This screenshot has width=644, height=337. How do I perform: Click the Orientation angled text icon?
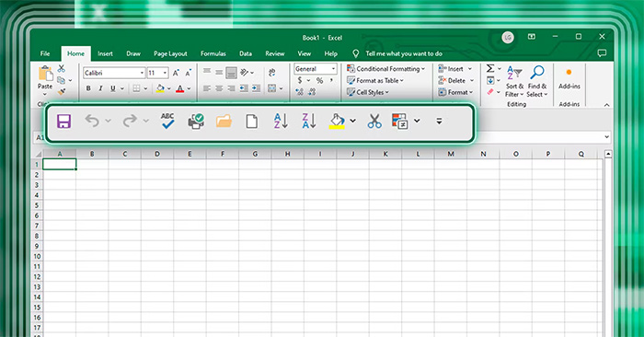[x=245, y=73]
